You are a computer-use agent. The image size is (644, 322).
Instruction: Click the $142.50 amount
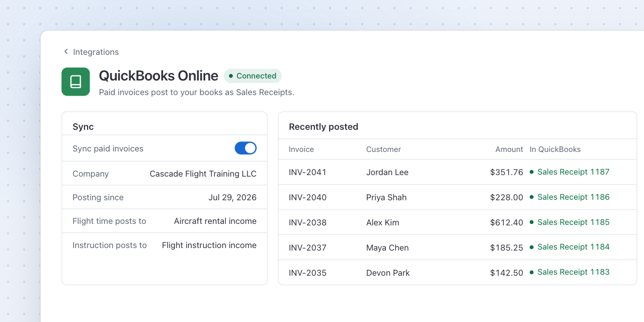(507, 273)
